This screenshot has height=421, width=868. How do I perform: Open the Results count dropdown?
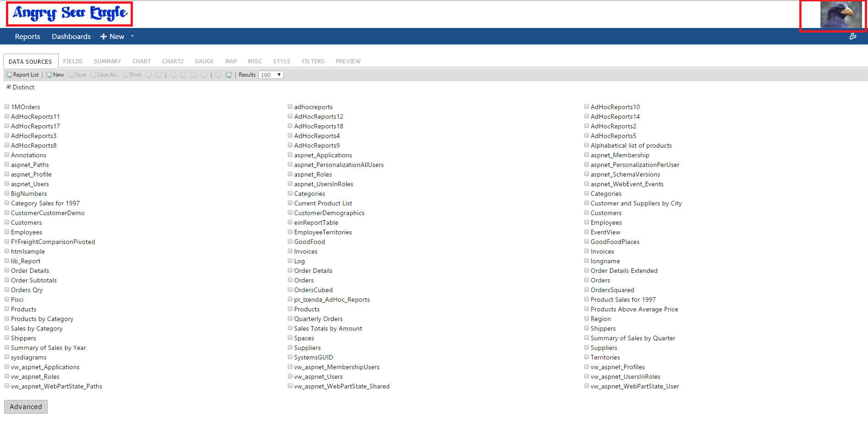point(271,75)
